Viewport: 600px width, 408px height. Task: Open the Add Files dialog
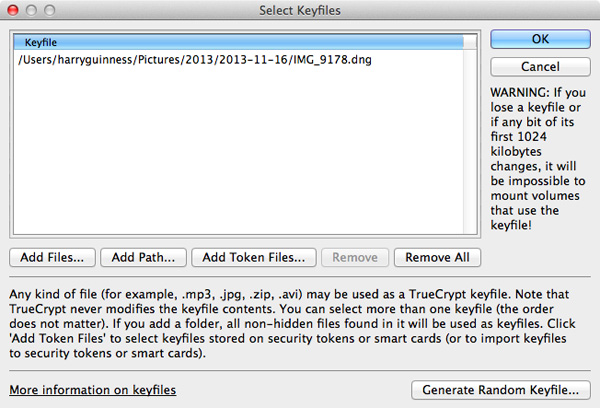52,257
